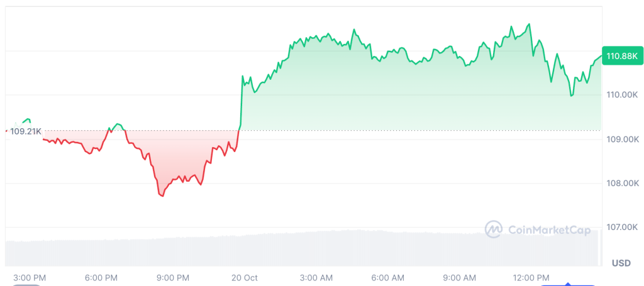Click the 110.00K price axis label
This screenshot has height=286, width=644.
(621, 95)
